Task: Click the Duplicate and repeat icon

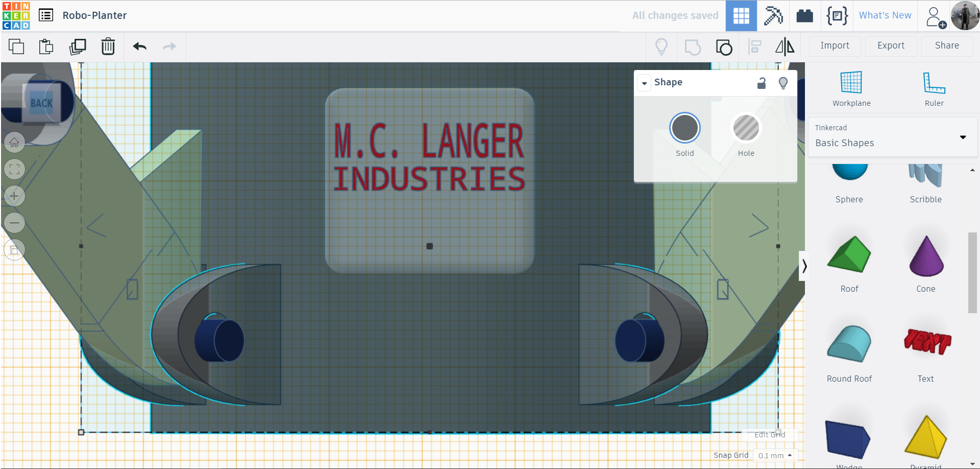Action: click(78, 46)
